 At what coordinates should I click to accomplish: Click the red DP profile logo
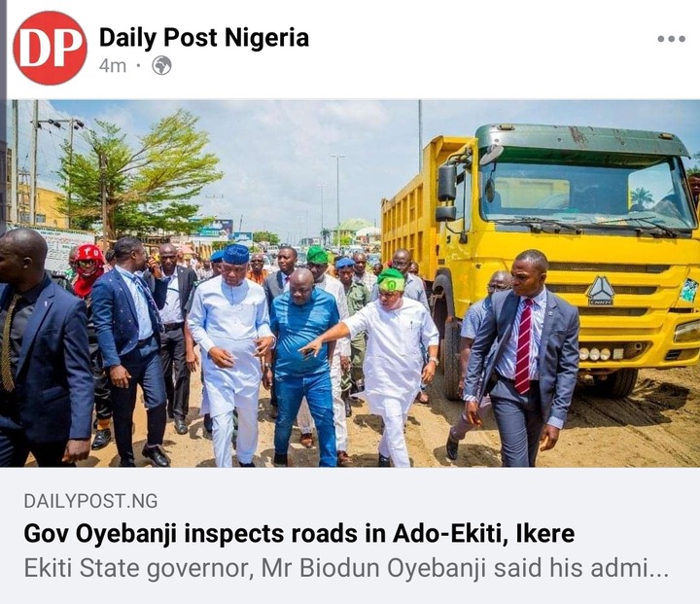click(50, 48)
